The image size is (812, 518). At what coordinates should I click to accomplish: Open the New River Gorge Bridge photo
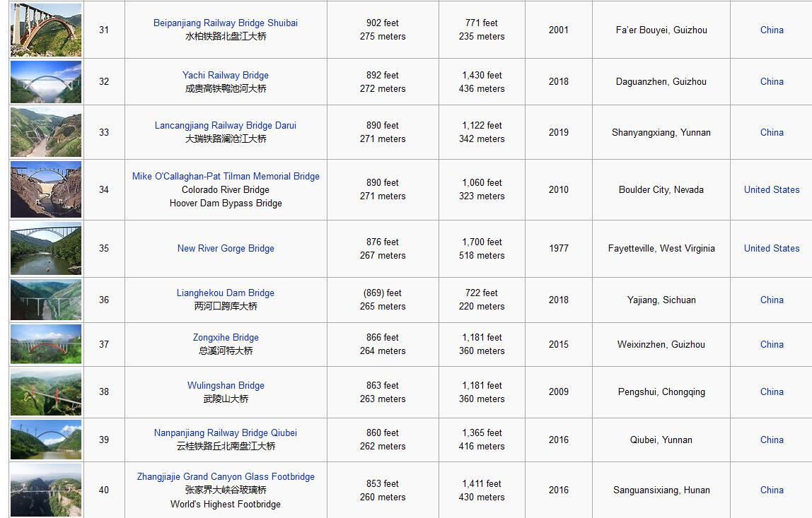pos(46,249)
